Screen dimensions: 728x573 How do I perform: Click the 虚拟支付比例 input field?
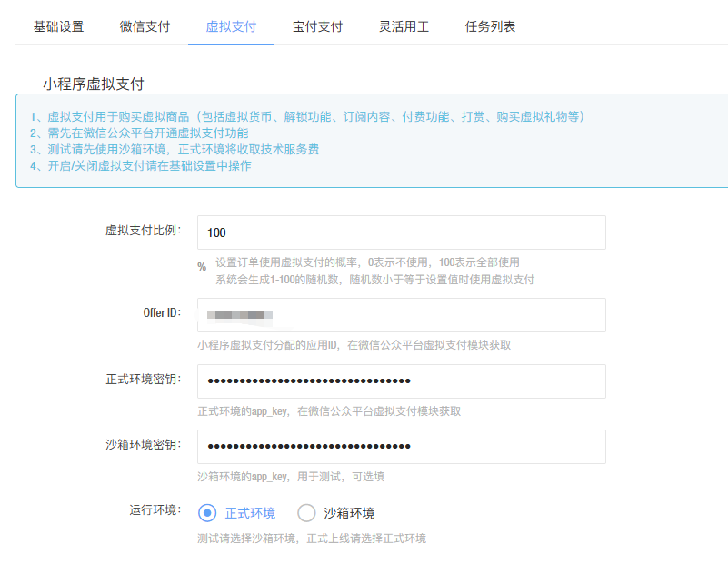coord(402,232)
